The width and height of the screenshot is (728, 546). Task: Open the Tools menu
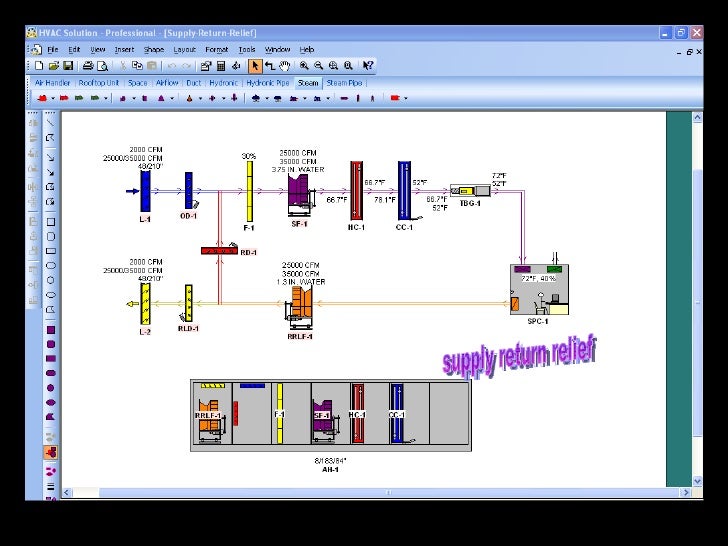(247, 49)
